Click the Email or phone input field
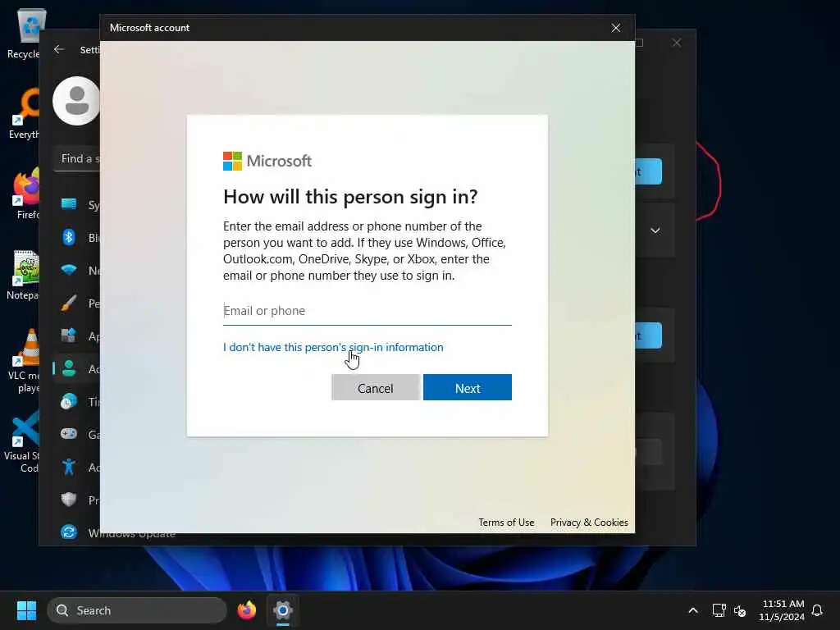Viewport: 840px width, 630px height. tap(367, 311)
